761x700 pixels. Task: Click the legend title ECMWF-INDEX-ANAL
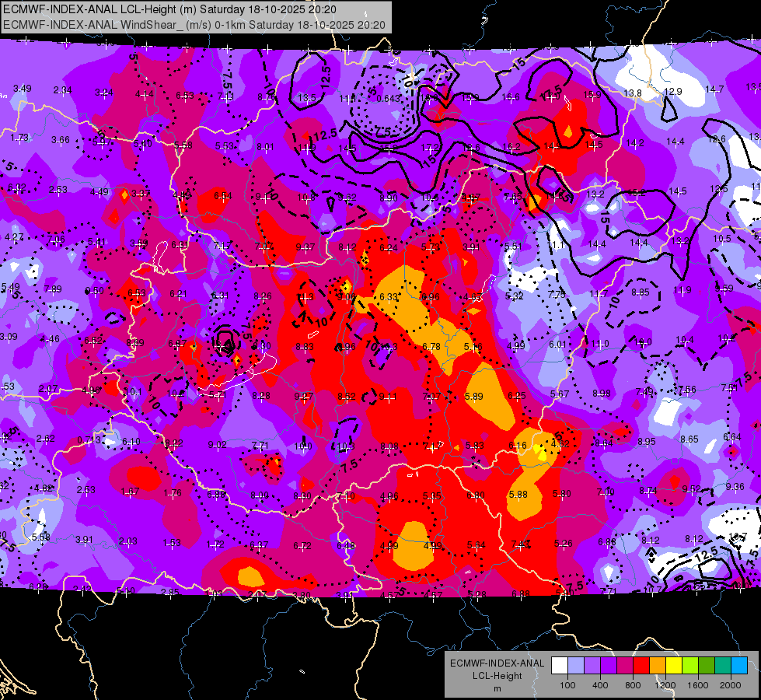pos(497,663)
